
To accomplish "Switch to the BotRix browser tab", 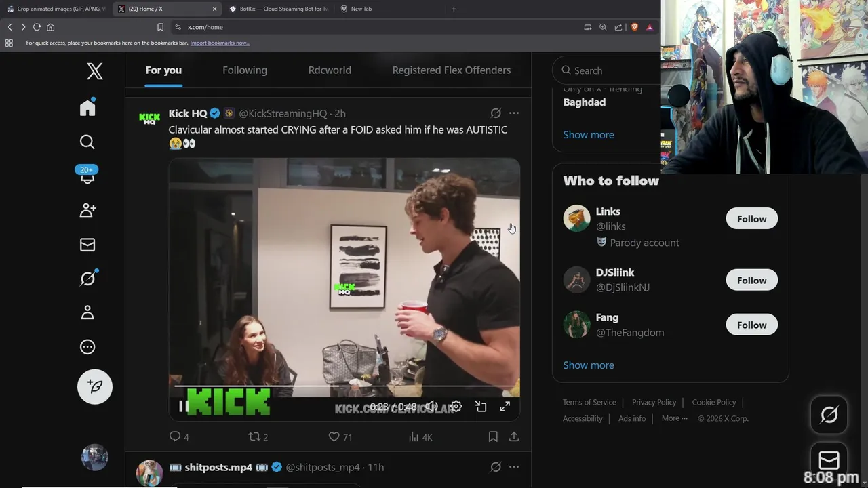I will point(278,9).
